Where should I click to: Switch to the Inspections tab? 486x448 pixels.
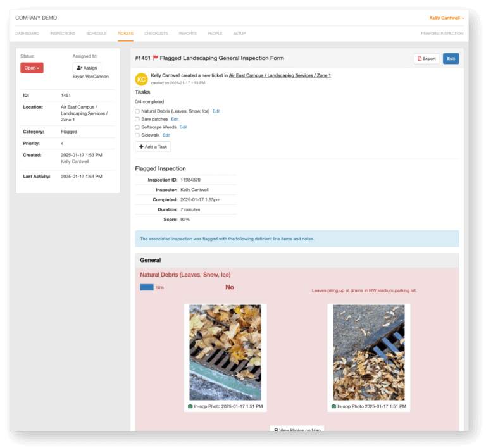[x=63, y=34]
